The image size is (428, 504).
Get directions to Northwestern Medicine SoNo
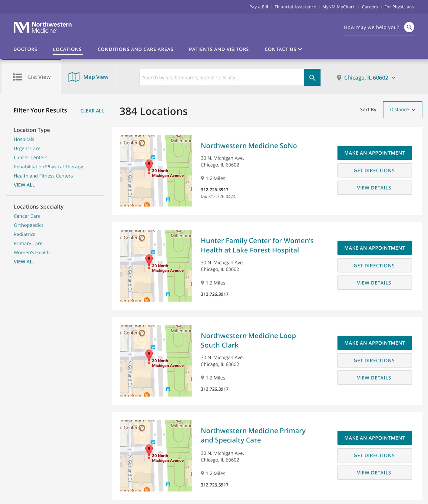374,170
